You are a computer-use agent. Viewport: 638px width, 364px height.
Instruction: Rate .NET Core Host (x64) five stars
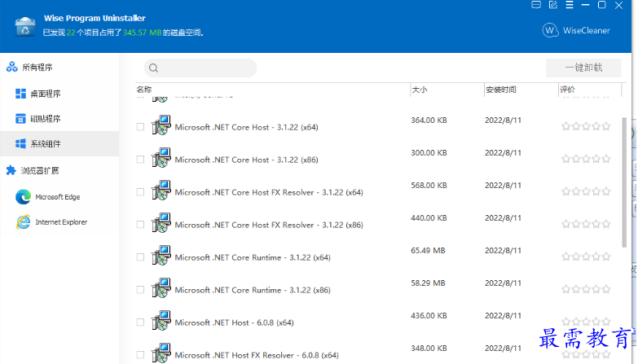605,126
